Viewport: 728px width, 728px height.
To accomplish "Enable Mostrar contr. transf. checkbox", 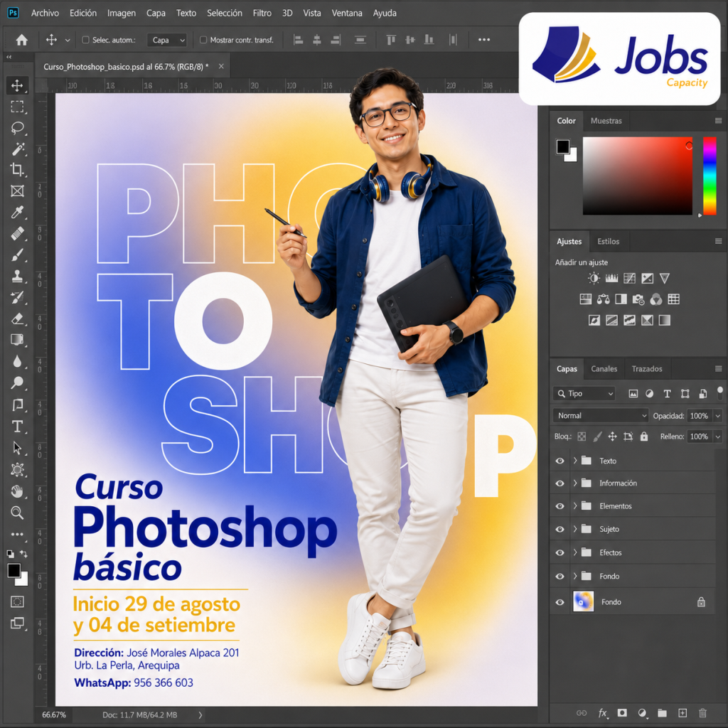I will [203, 40].
